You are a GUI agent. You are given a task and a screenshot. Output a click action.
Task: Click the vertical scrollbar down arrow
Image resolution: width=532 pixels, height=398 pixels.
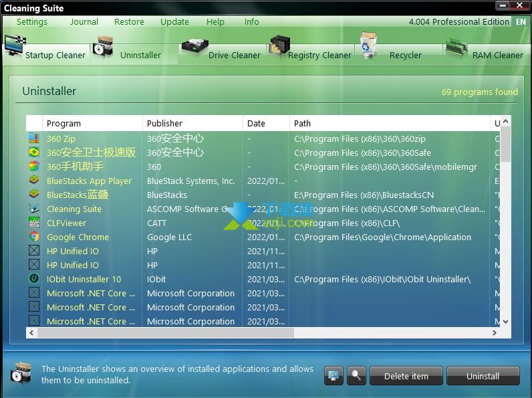[x=505, y=321]
